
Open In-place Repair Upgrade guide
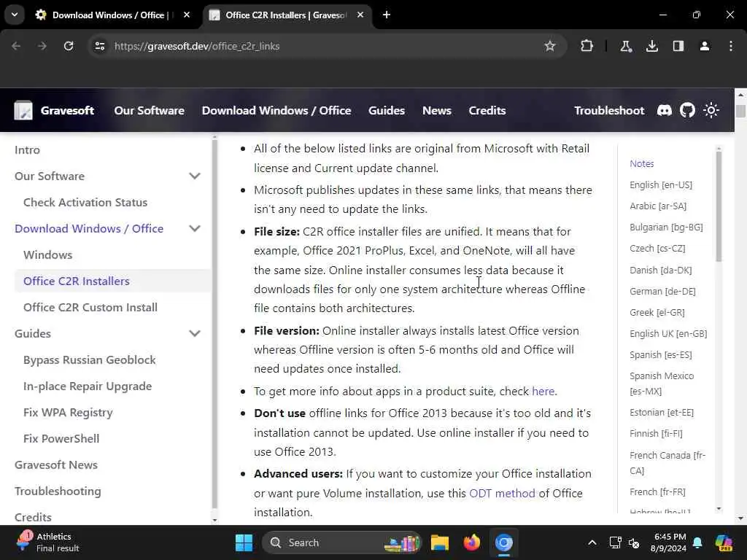88,386
